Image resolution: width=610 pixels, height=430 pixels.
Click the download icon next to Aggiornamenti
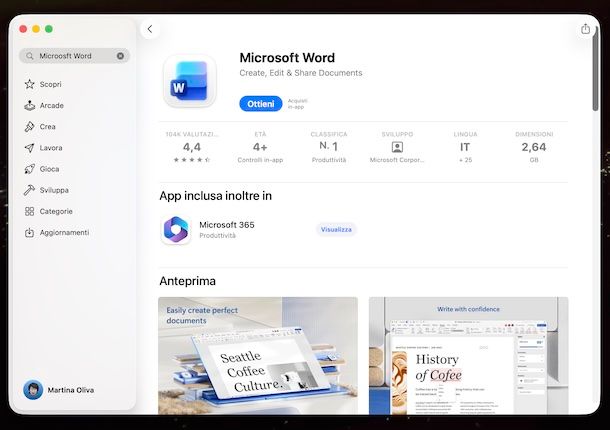[30, 233]
